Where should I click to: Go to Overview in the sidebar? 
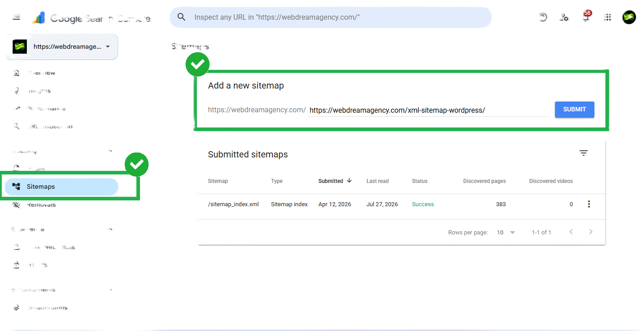[x=41, y=73]
